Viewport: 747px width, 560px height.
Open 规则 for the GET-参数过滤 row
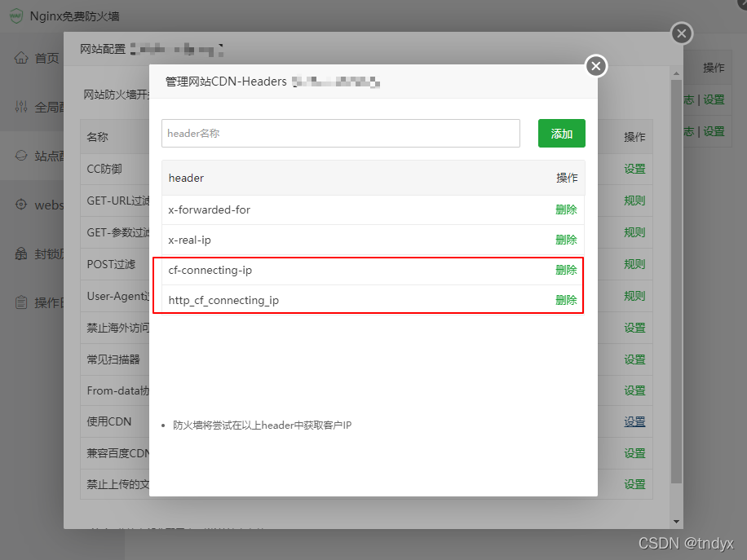point(634,232)
